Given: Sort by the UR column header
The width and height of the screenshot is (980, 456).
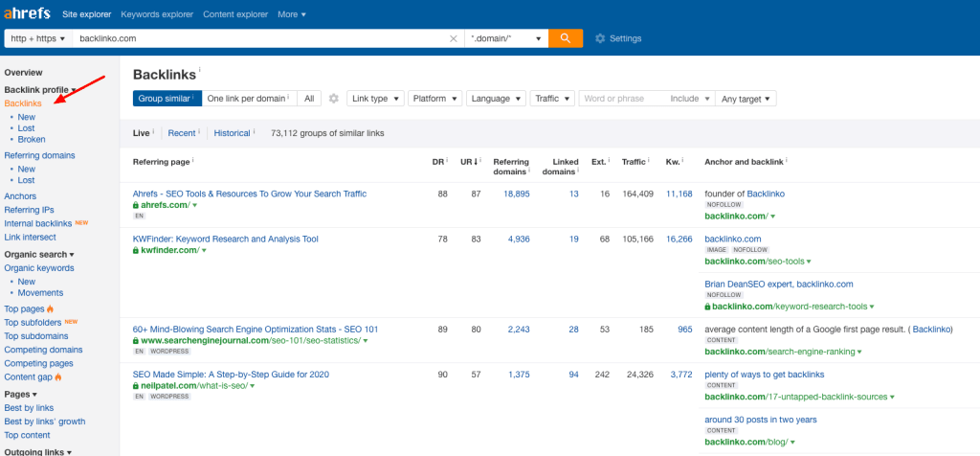Looking at the screenshot, I should tap(469, 161).
